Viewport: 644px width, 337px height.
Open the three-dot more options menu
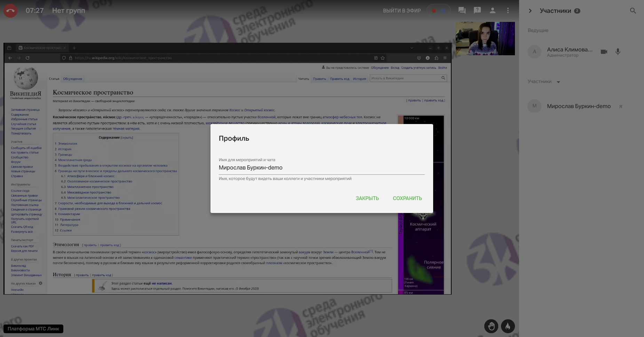tap(508, 10)
